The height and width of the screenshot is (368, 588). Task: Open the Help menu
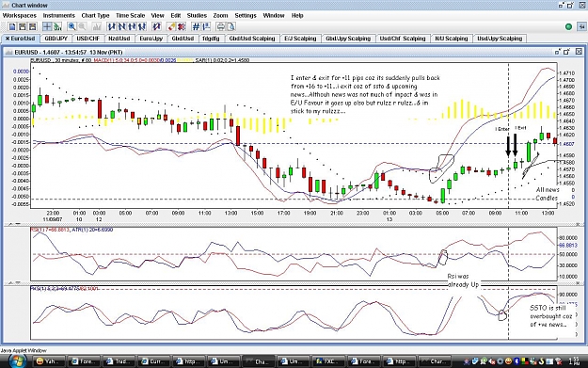tap(297, 15)
